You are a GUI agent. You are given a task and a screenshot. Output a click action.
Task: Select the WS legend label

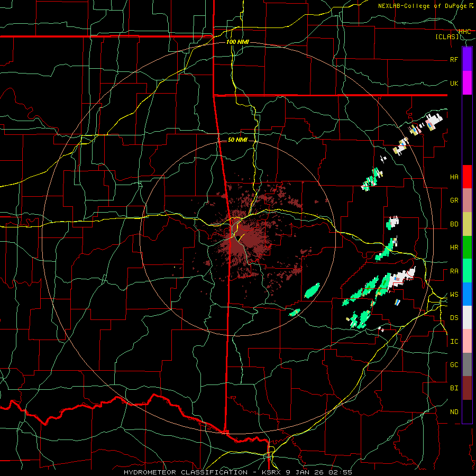click(x=454, y=294)
